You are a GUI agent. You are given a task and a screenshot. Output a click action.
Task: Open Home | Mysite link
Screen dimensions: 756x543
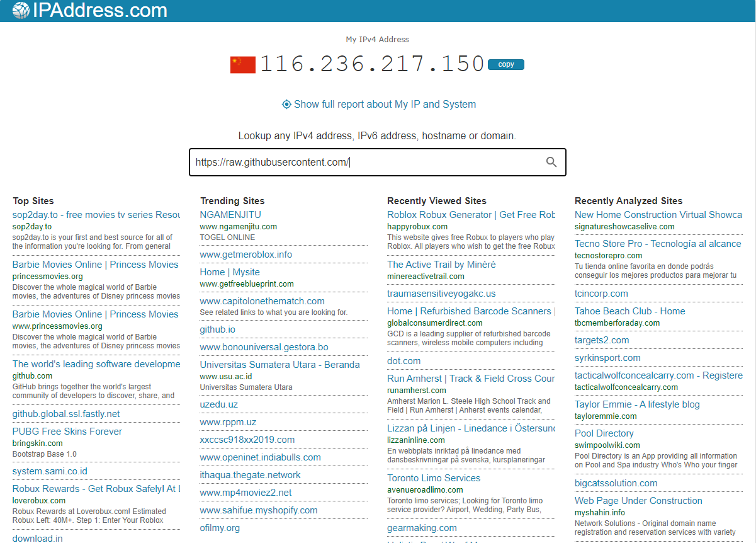(230, 272)
